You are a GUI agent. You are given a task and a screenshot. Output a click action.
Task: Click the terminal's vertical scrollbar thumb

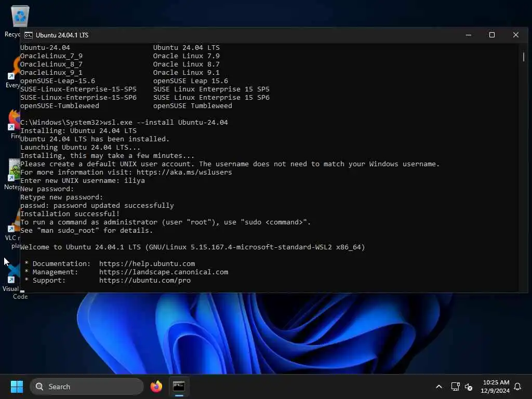(524, 57)
